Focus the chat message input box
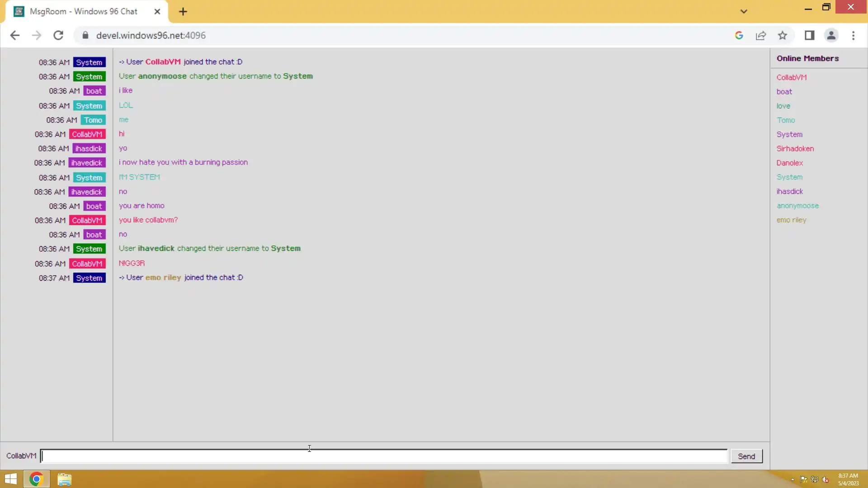868x488 pixels. [x=383, y=456]
